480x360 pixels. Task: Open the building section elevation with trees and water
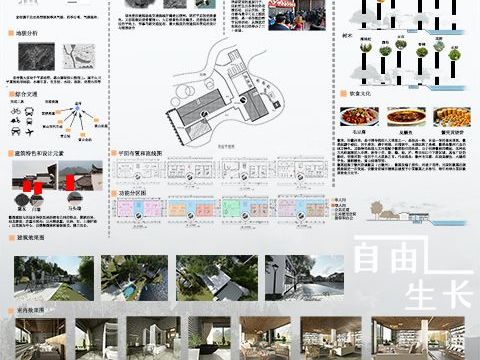coord(417,212)
